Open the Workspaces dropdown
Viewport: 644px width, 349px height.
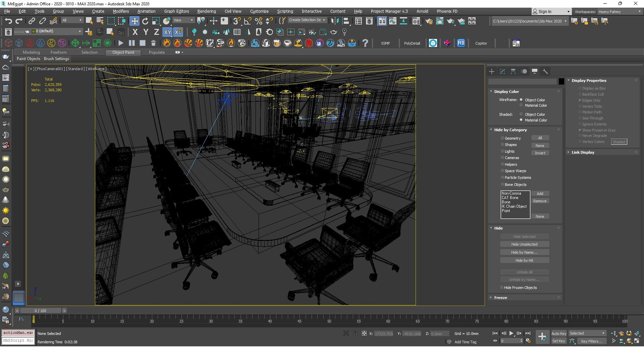click(x=620, y=11)
